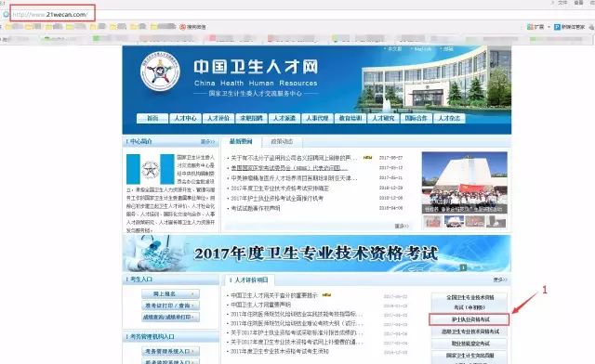Open the 考务管理系统入口 button
Screen dimensions: 595x364
170,351
